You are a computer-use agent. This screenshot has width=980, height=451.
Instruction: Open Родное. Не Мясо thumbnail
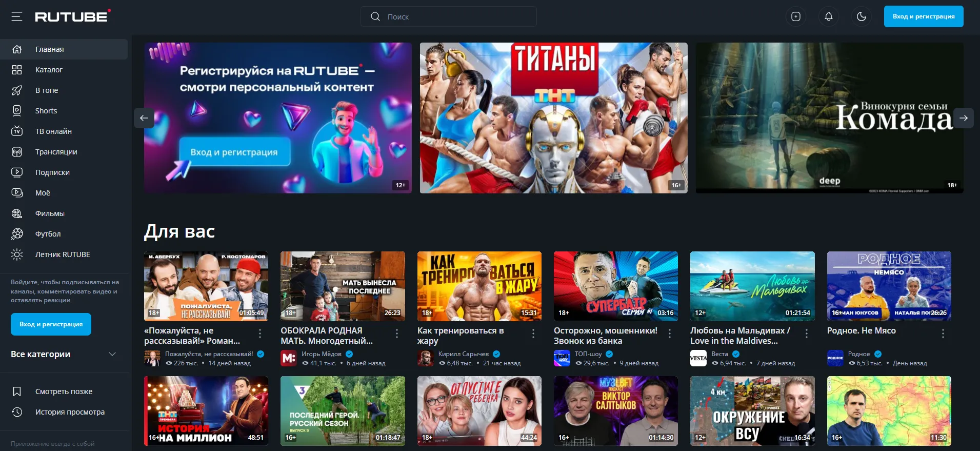(889, 286)
